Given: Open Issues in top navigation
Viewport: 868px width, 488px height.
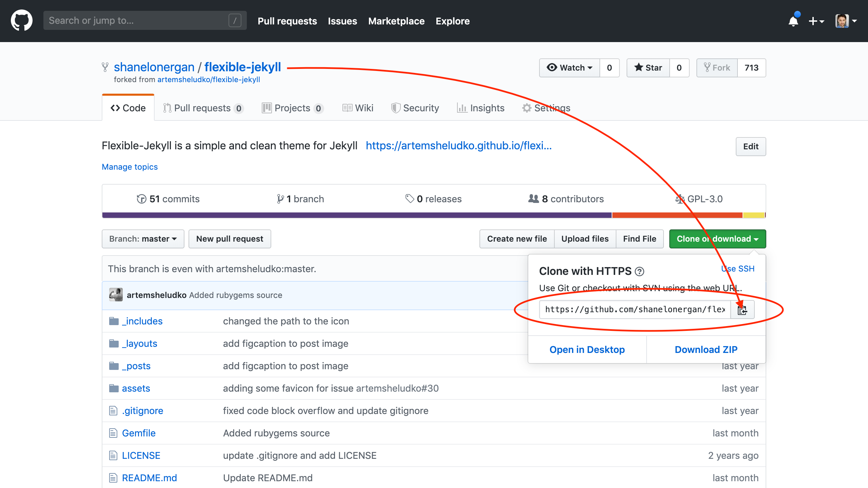Looking at the screenshot, I should pyautogui.click(x=342, y=21).
